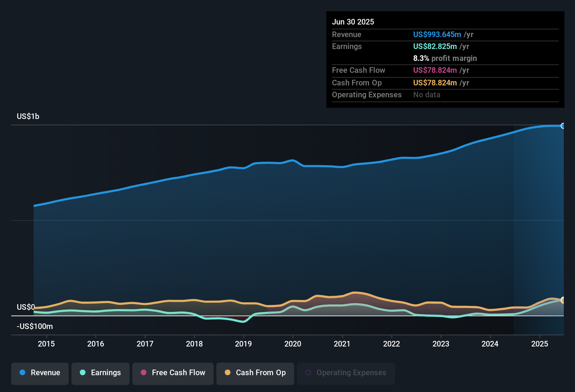Click the US$78.824m Free Cash Flow value

pos(435,70)
